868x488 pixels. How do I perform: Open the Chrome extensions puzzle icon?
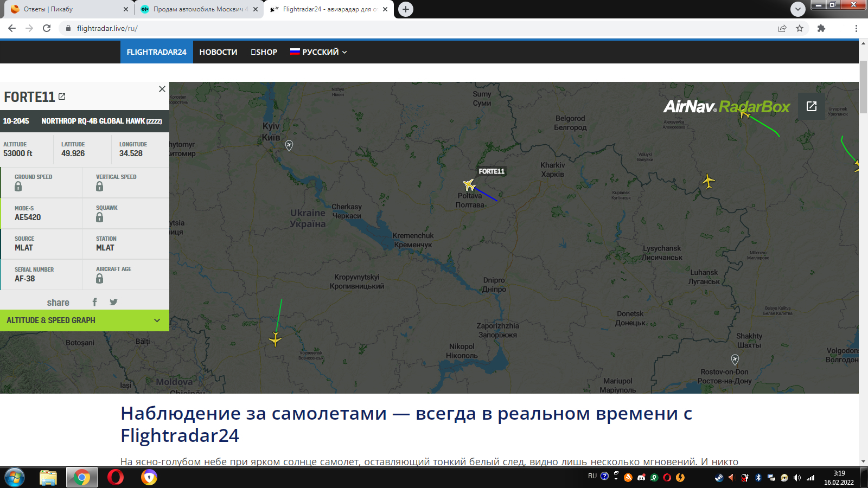click(x=821, y=28)
